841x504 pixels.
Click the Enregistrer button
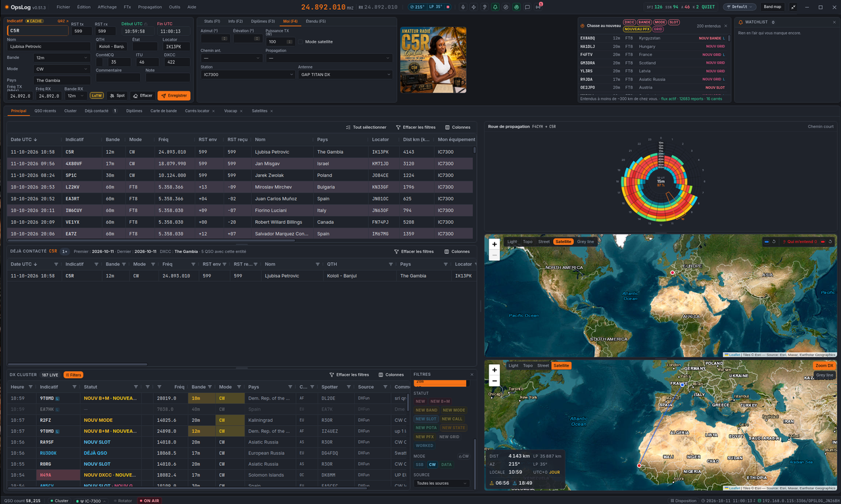[x=174, y=96]
